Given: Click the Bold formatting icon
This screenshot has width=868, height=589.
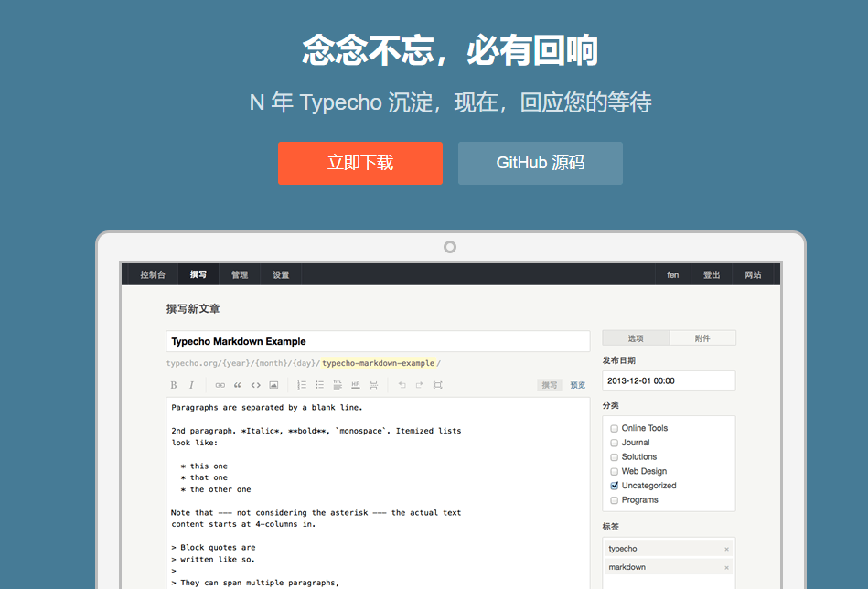Looking at the screenshot, I should pyautogui.click(x=173, y=385).
